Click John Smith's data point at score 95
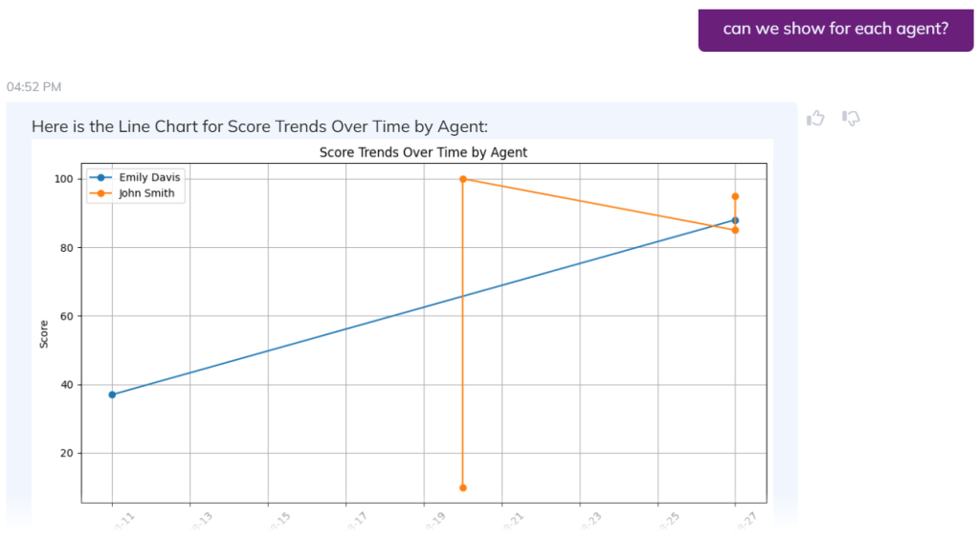The image size is (980, 542). 735,196
